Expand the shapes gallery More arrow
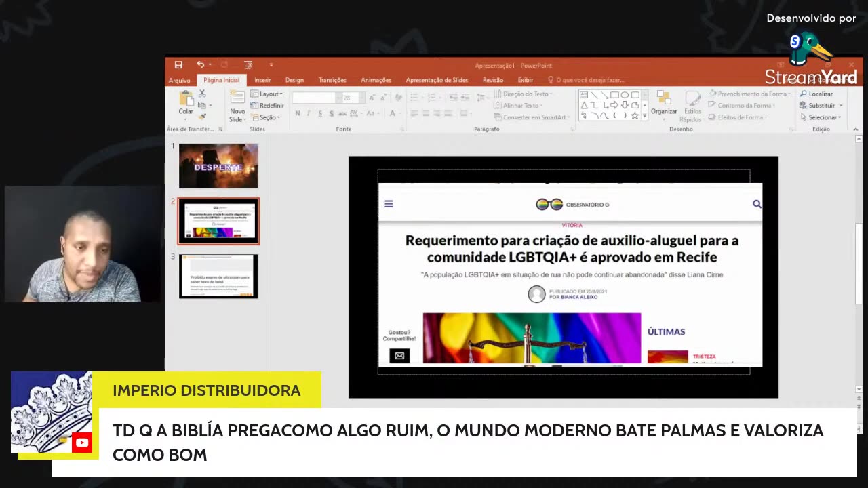 click(644, 116)
